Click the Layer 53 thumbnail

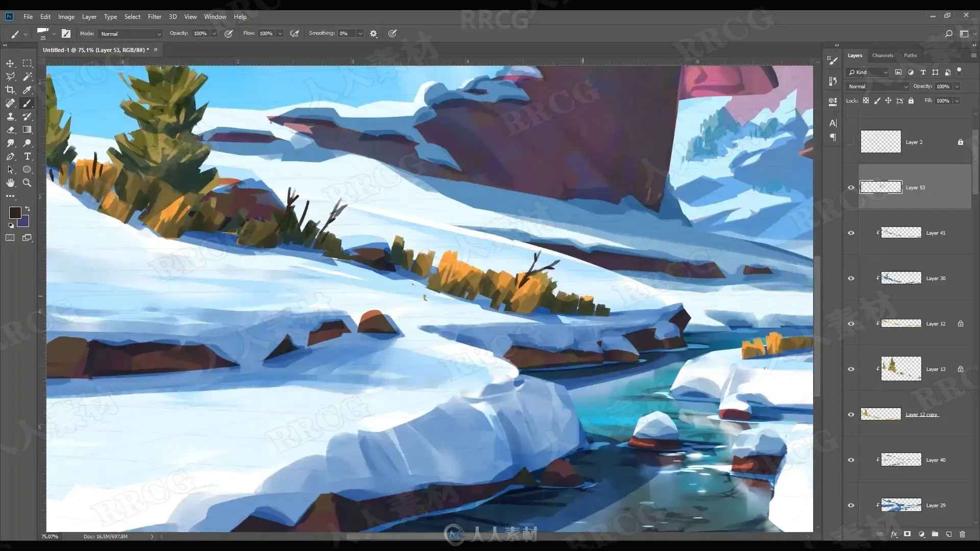click(x=881, y=187)
